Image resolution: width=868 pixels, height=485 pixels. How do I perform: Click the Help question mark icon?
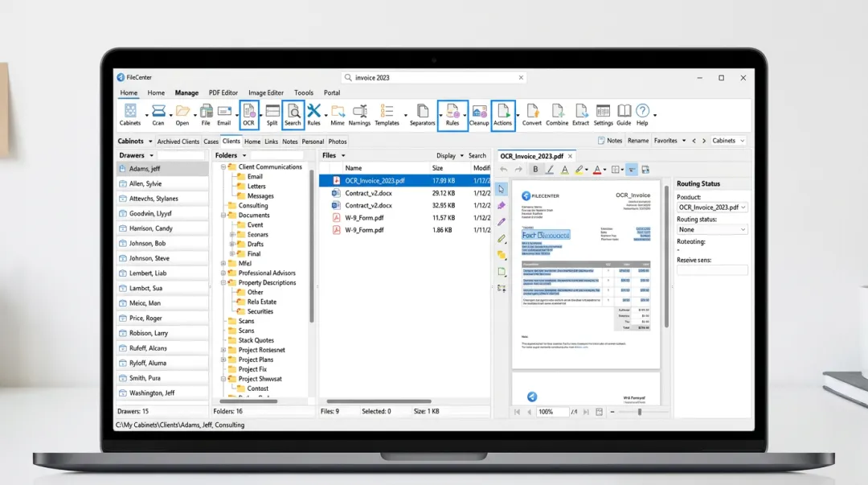642,115
